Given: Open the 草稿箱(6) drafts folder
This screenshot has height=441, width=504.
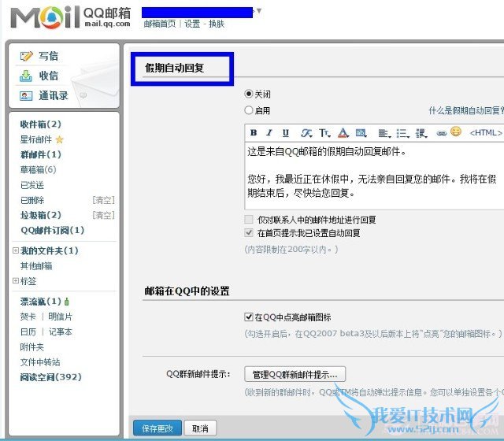Looking at the screenshot, I should pyautogui.click(x=38, y=170).
